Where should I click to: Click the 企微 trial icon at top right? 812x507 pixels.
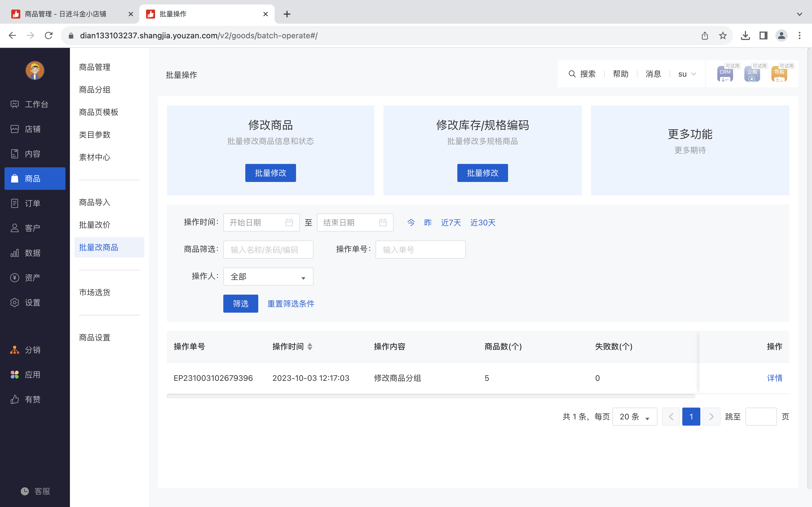752,74
